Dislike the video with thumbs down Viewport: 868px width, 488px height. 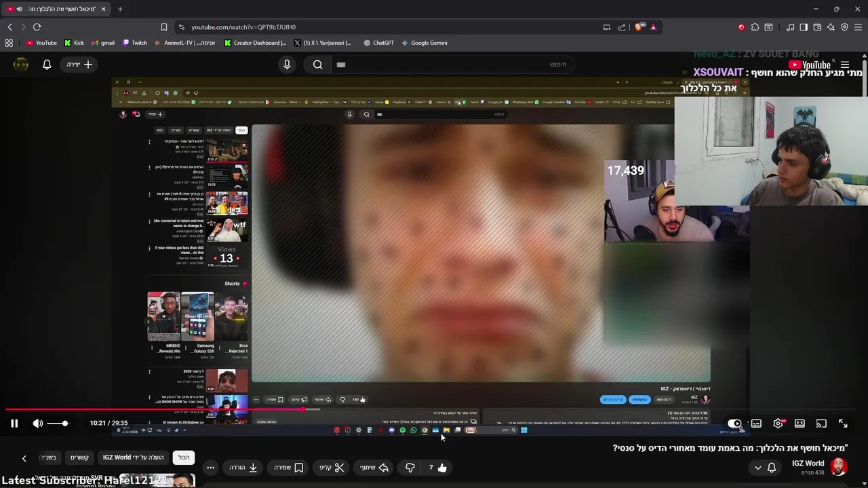410,468
